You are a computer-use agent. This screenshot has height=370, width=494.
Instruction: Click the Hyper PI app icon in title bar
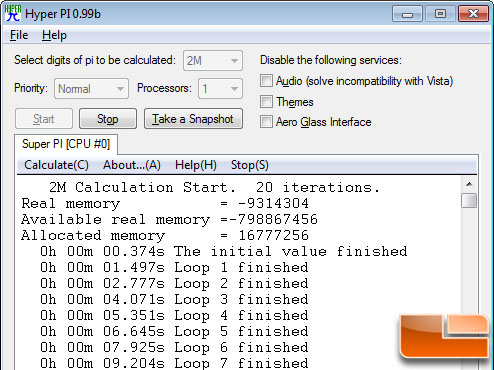[x=13, y=13]
